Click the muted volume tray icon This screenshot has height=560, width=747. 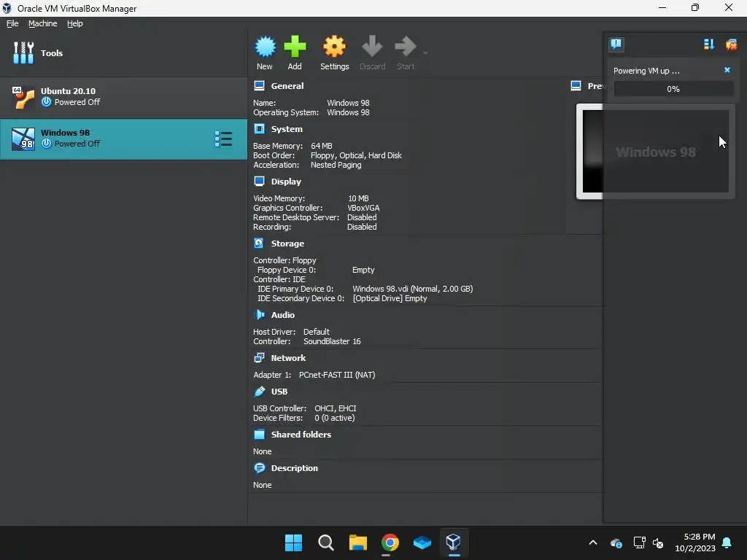658,542
